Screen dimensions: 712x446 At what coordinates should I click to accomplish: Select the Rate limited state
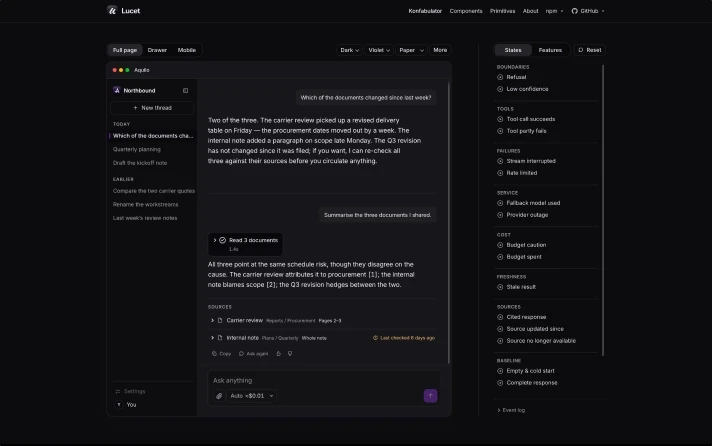(517, 173)
